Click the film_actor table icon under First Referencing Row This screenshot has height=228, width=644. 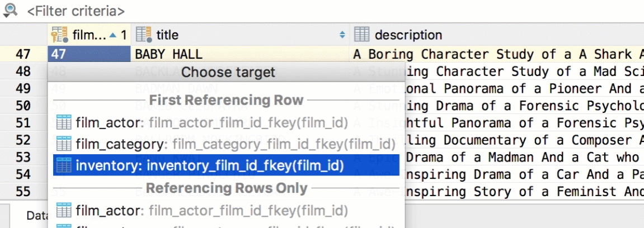click(x=64, y=122)
